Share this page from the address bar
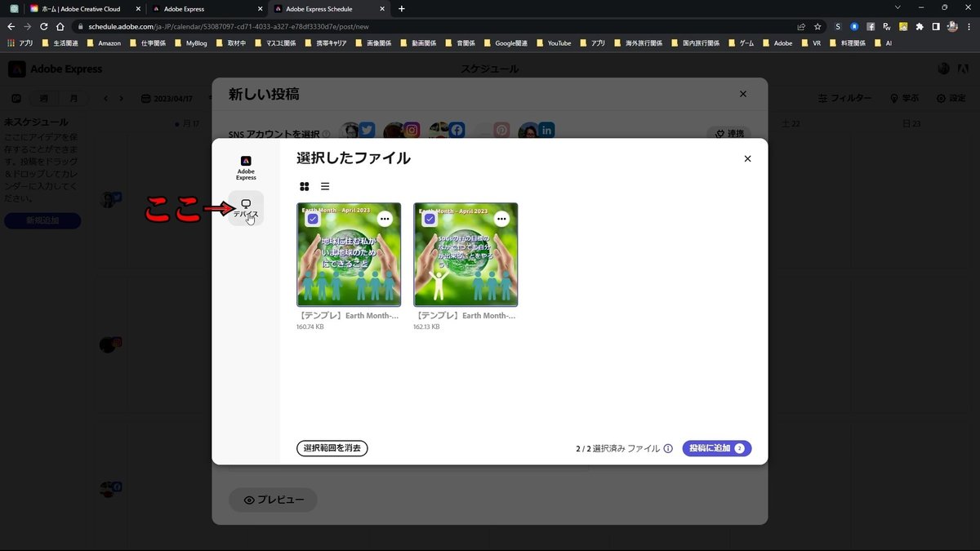 pyautogui.click(x=801, y=26)
